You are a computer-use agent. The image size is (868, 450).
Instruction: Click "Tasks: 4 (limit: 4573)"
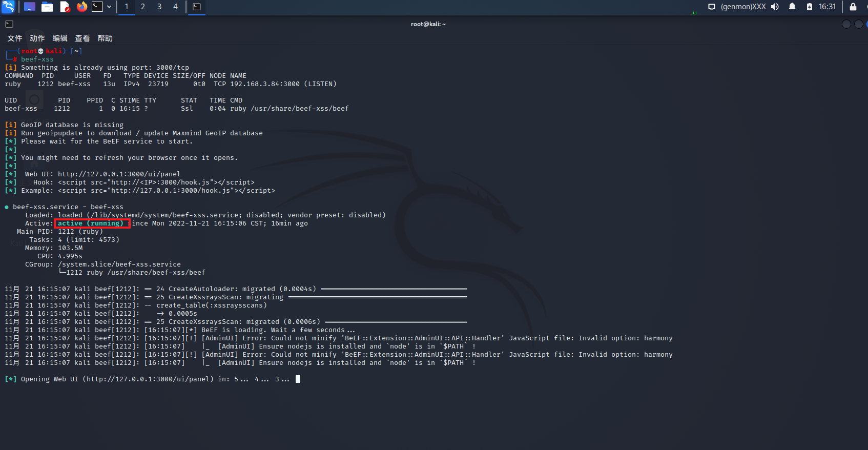74,240
